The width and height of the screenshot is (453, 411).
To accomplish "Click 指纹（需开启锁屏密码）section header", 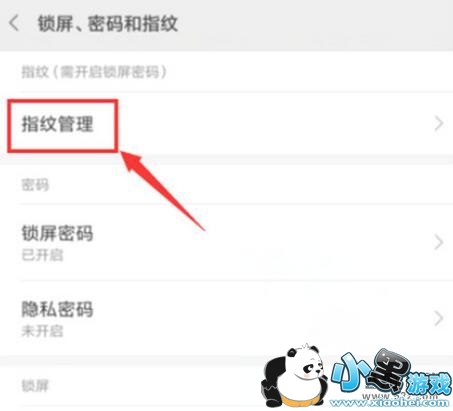I will [x=94, y=72].
